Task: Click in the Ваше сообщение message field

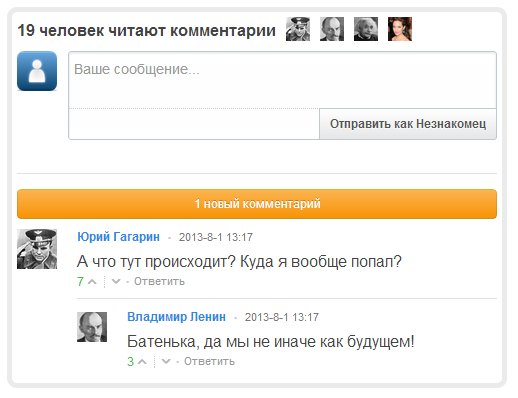Action: click(282, 80)
